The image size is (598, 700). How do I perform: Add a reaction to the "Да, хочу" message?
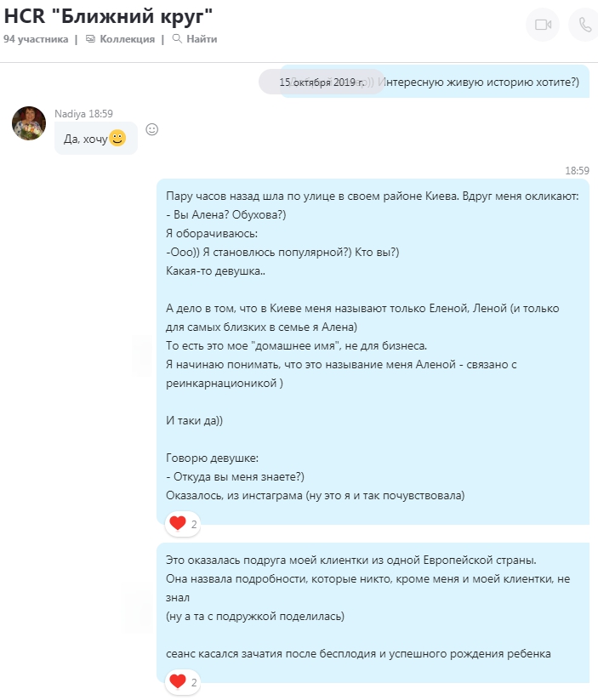(152, 129)
